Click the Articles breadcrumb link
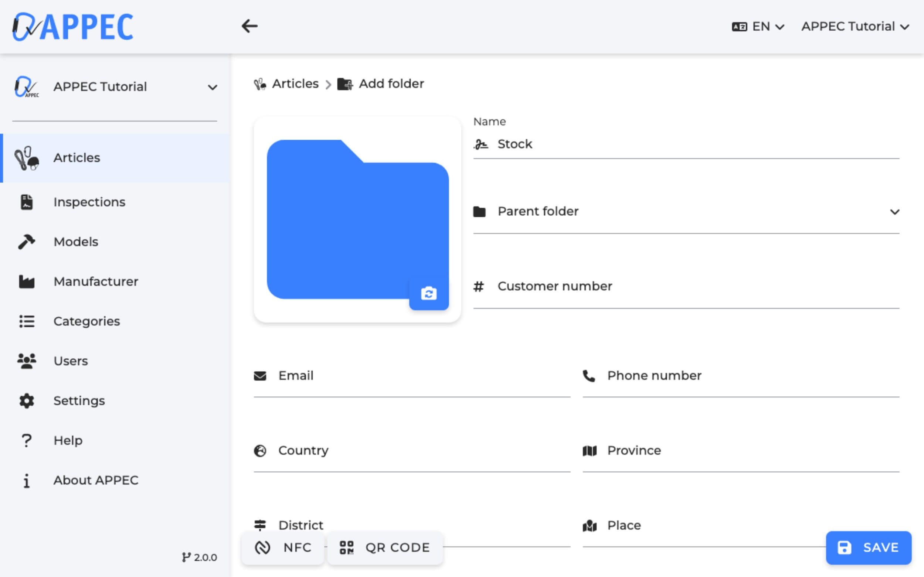Viewport: 924px width, 577px height. point(295,83)
